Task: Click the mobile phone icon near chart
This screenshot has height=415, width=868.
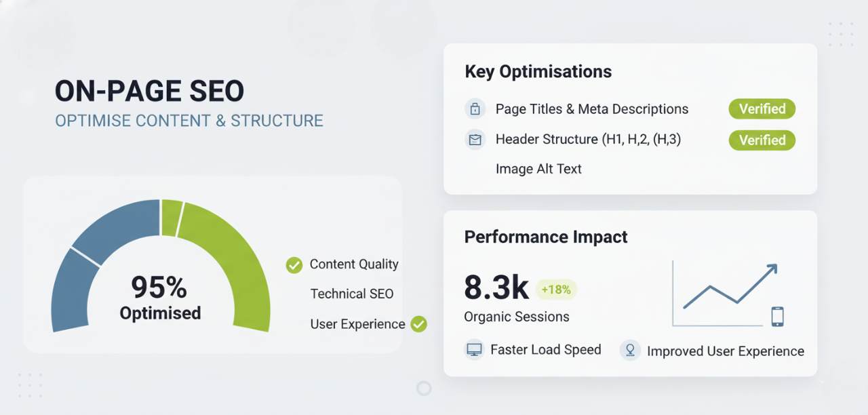Action: [x=777, y=316]
